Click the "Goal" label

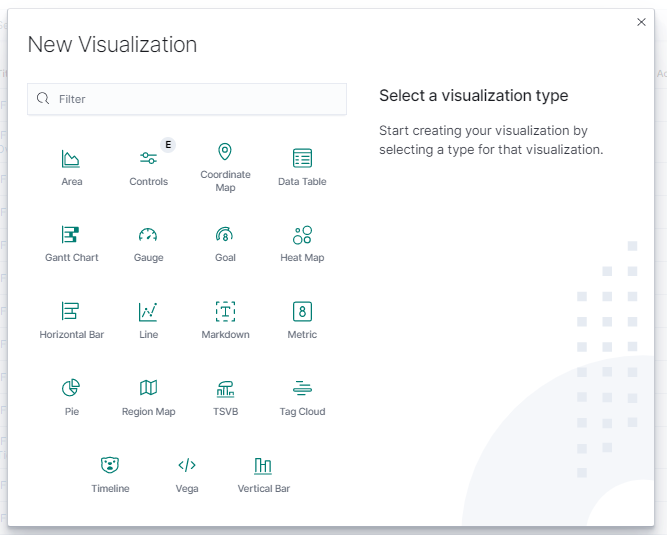[225, 258]
